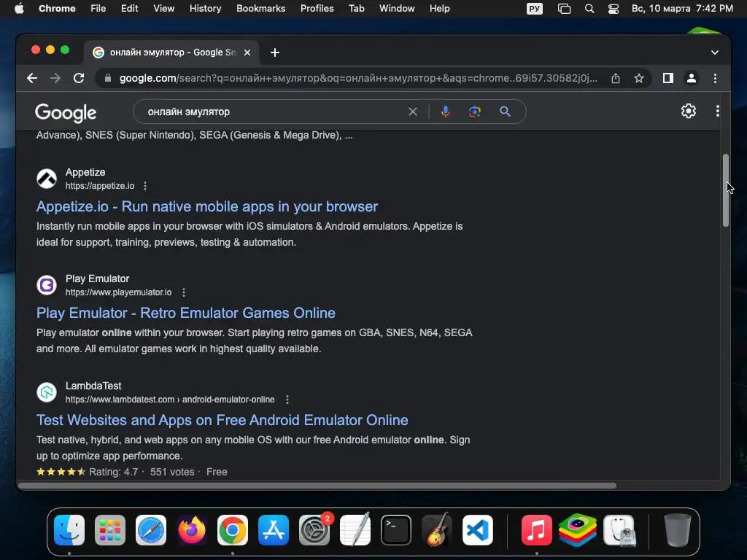Switch keyboard input source РУ
747x560 pixels.
tap(535, 9)
